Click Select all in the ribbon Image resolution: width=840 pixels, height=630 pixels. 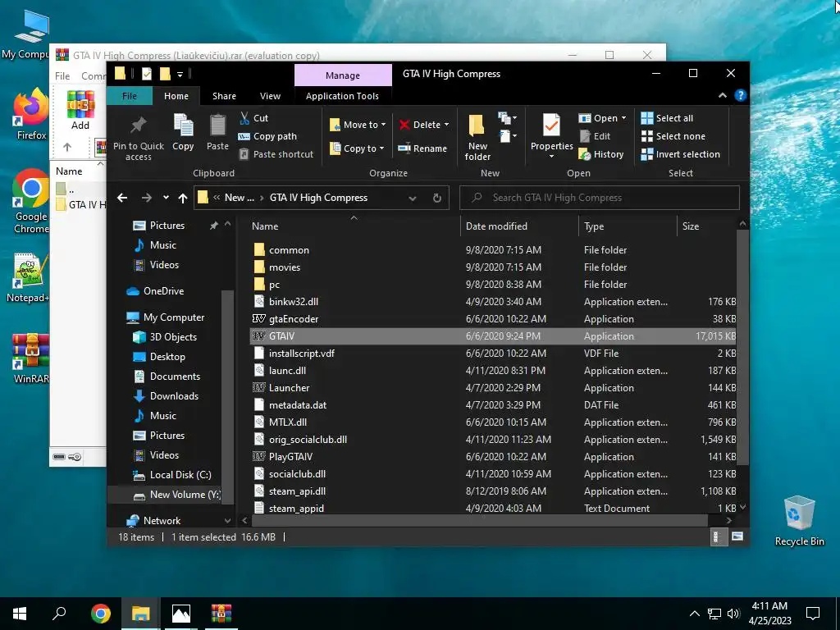coord(667,118)
